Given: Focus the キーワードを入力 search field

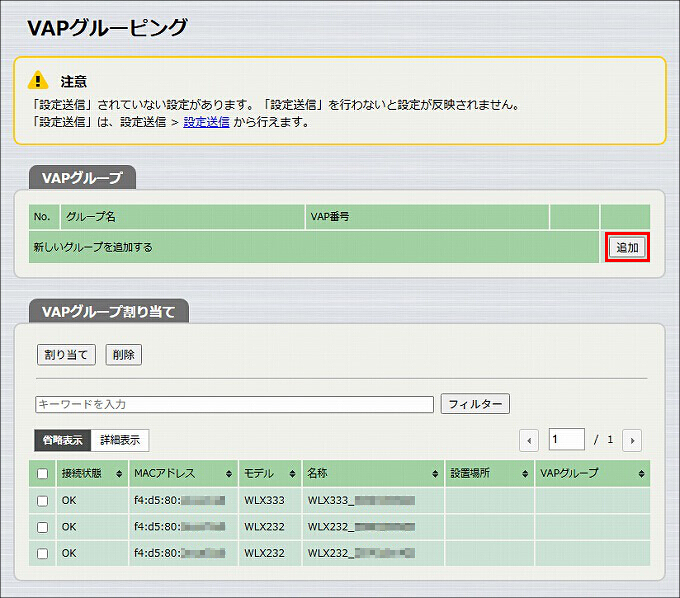Looking at the screenshot, I should [x=234, y=404].
